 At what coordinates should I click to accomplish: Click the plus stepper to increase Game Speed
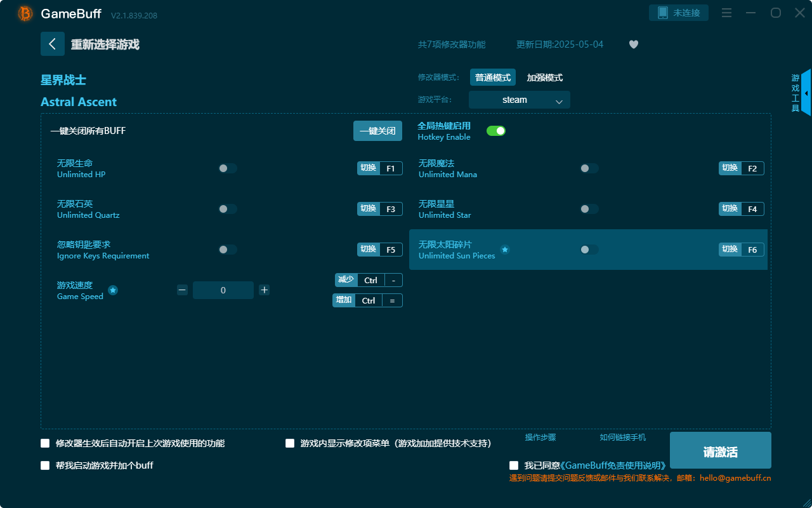pos(264,290)
